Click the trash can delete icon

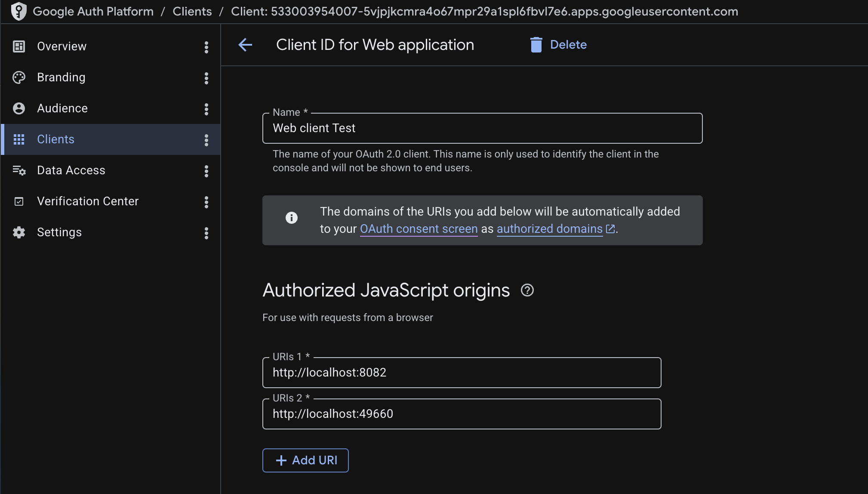click(x=536, y=45)
